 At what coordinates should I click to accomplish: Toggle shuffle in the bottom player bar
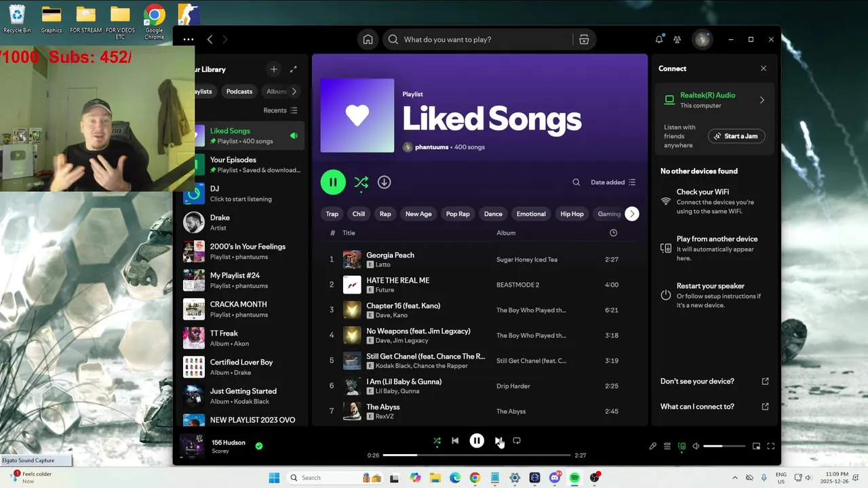pos(437,441)
